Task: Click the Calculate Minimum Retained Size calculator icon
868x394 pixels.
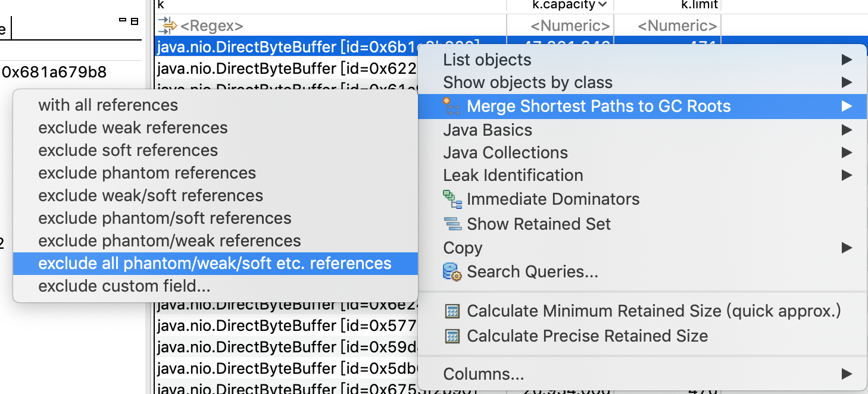Action: [x=452, y=311]
